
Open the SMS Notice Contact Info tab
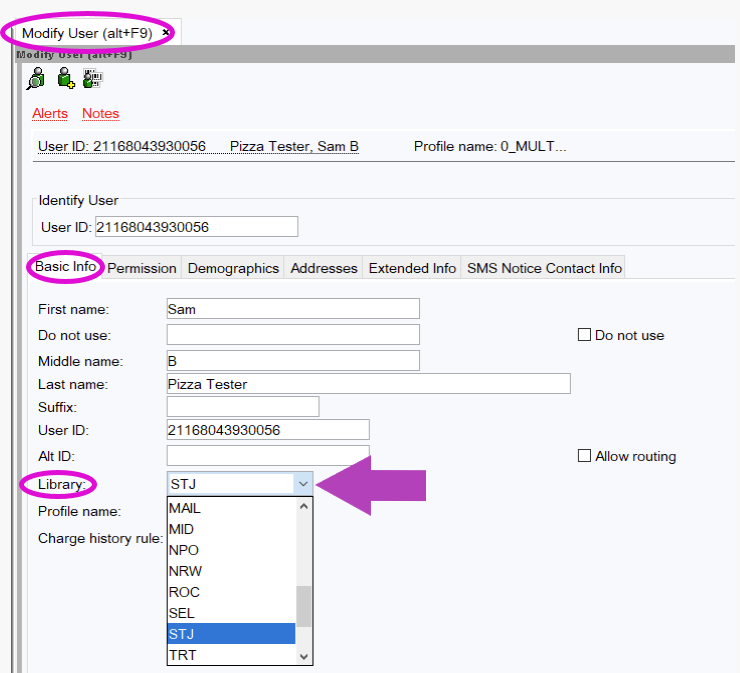544,268
